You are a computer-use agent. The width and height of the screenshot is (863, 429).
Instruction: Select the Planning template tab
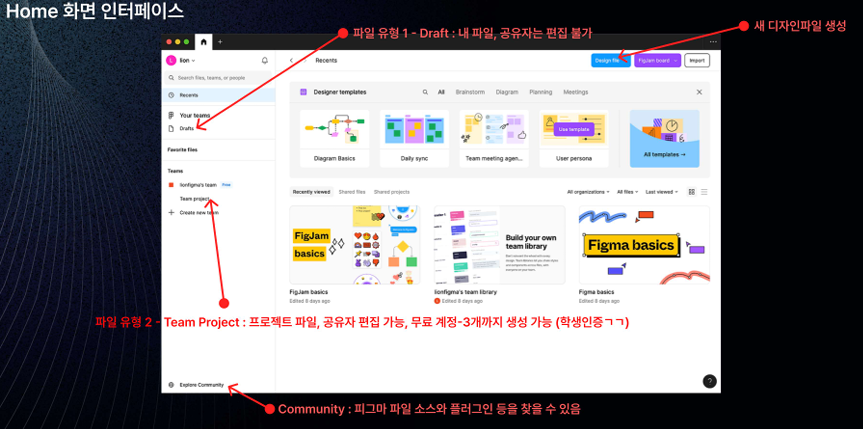pyautogui.click(x=540, y=92)
